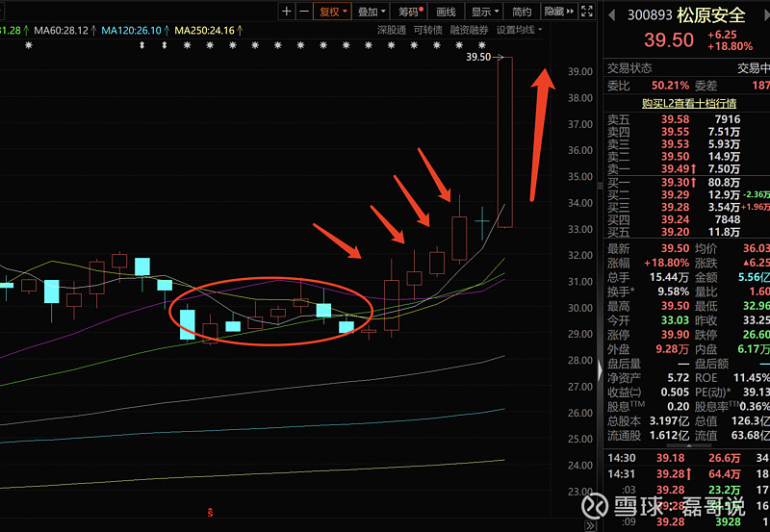This screenshot has height=532, width=770.
Task: Enter fullscreen chart mode
Action: pyautogui.click(x=587, y=12)
